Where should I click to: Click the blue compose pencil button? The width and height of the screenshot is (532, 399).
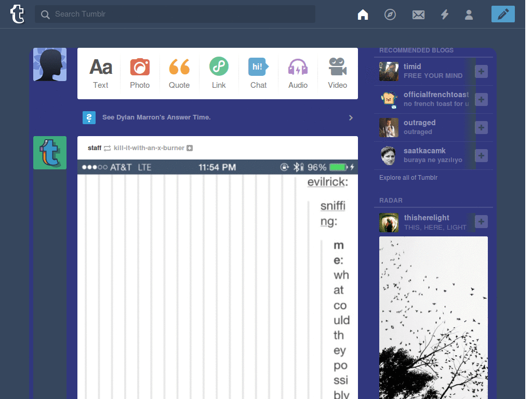(x=503, y=14)
